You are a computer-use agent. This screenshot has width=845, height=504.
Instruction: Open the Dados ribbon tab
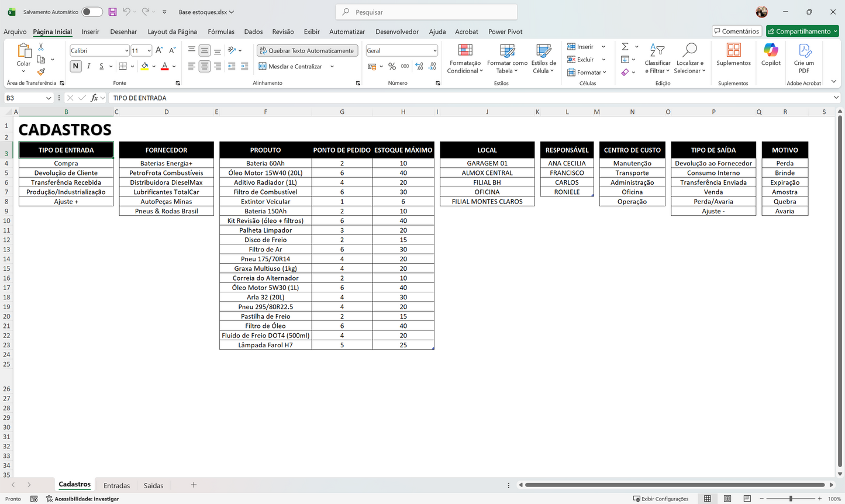253,32
